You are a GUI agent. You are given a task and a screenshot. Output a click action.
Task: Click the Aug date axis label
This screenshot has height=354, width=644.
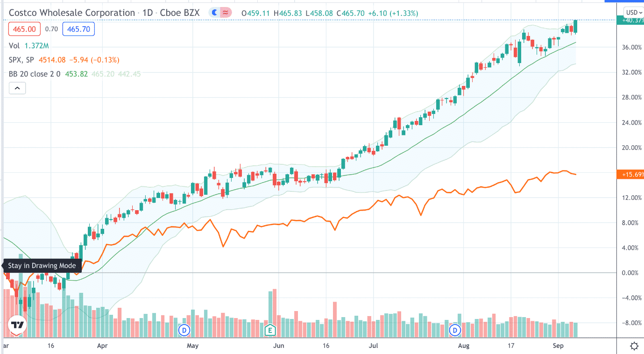[x=464, y=346]
